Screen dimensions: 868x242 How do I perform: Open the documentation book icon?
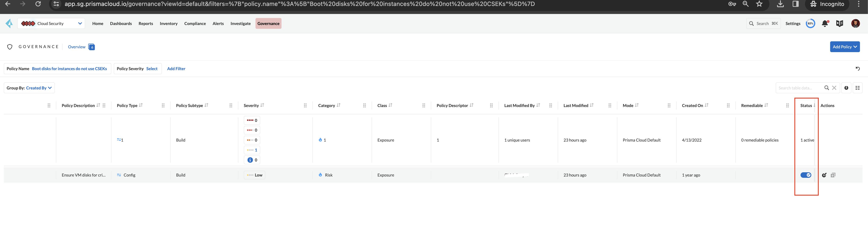(839, 23)
